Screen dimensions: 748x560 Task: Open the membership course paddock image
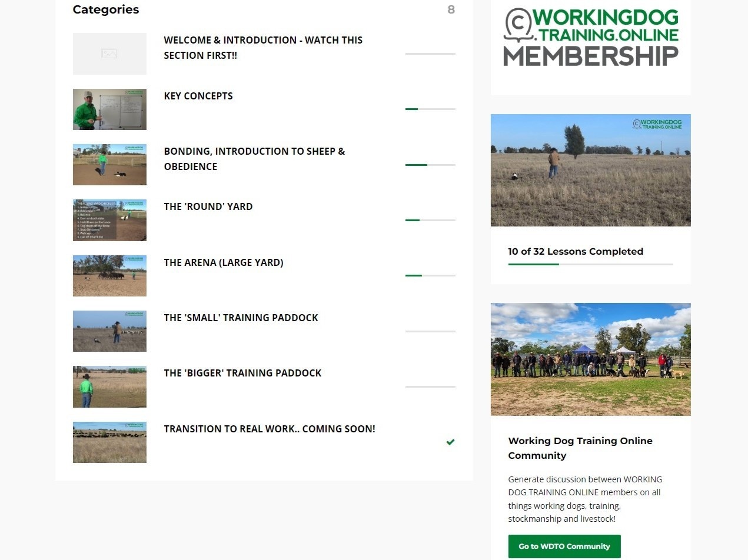click(591, 170)
